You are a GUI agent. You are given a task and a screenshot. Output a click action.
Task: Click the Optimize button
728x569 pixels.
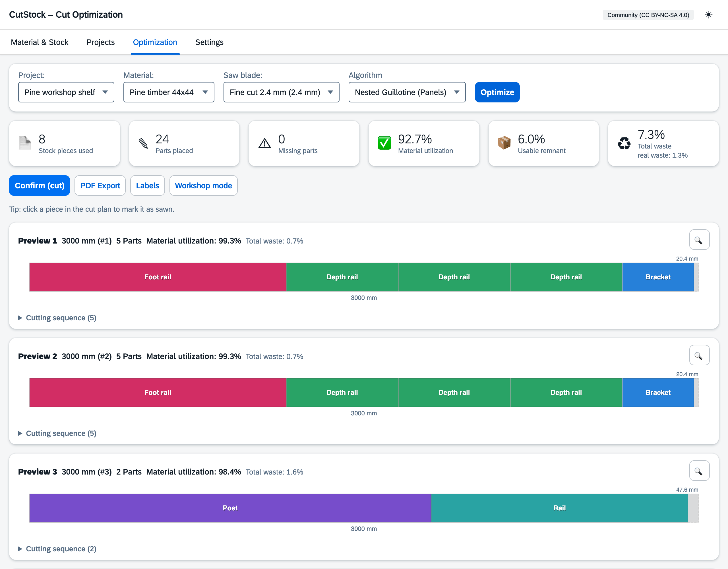point(497,92)
